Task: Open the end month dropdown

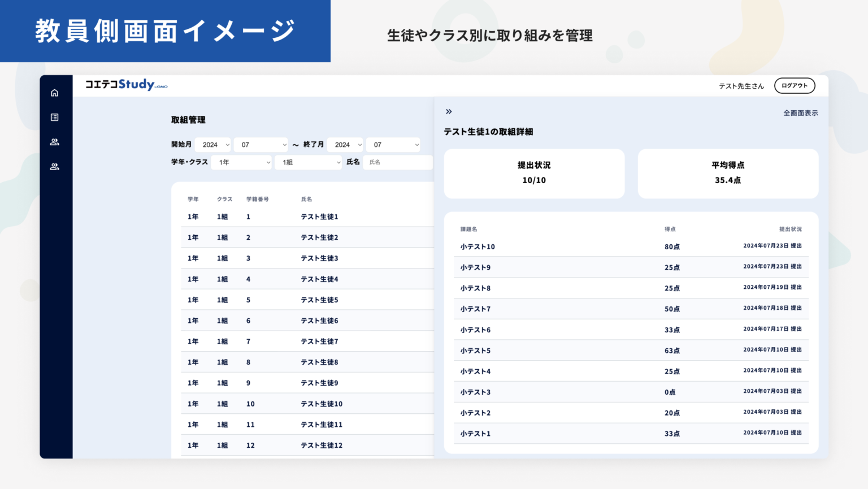Action: click(x=393, y=144)
